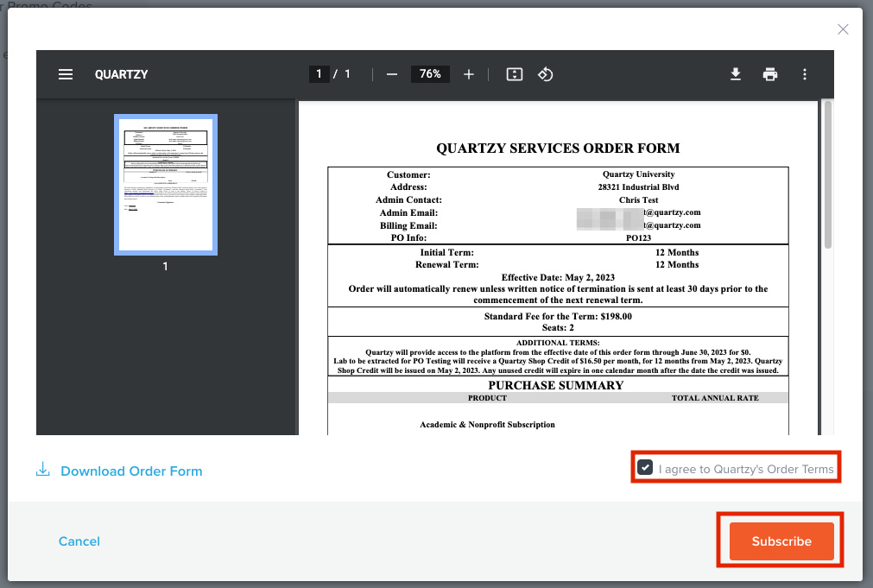Select the current page number field
The width and height of the screenshot is (873, 588).
coord(319,74)
